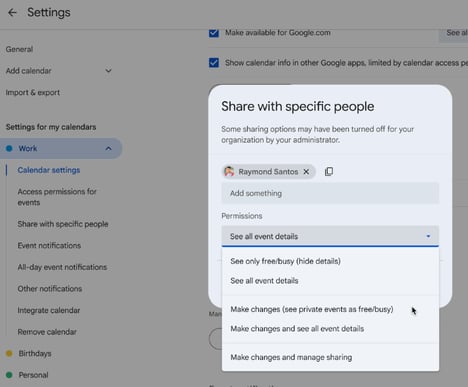Click the yellow Birthdays calendar dot

(9, 353)
